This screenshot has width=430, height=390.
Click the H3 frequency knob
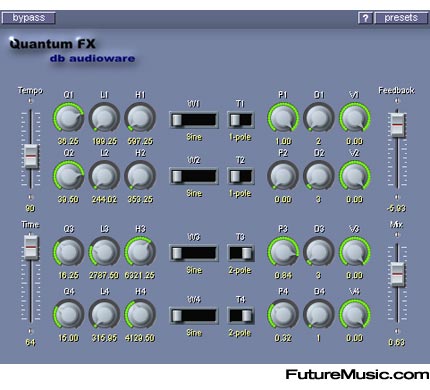coord(140,252)
